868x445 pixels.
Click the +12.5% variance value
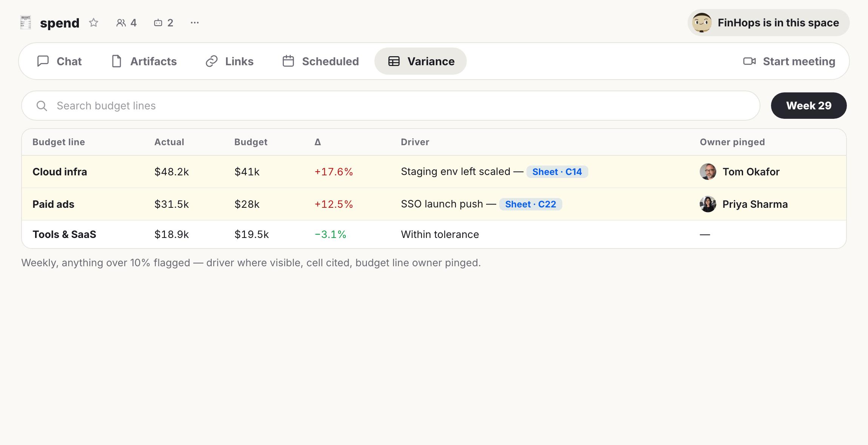coord(334,204)
